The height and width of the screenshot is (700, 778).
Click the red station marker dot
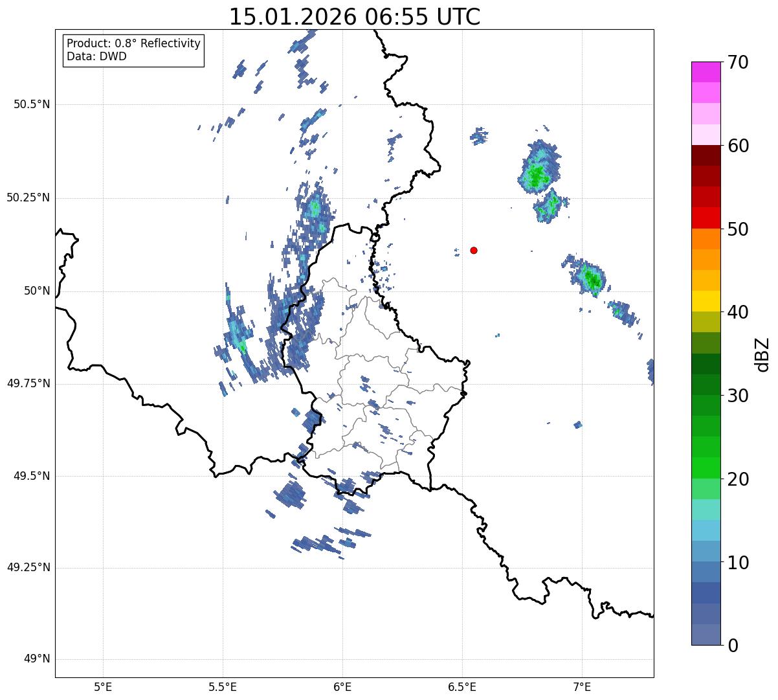[474, 250]
